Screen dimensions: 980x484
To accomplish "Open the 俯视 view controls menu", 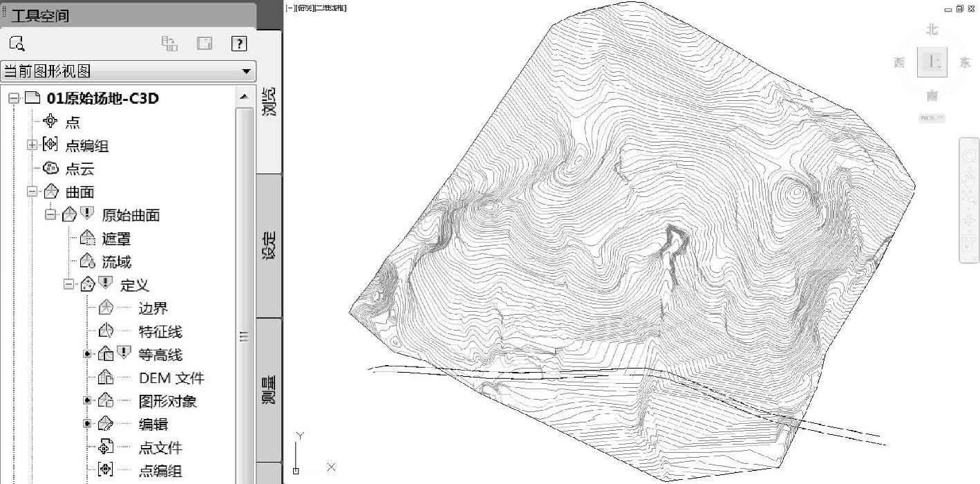I will 303,8.
